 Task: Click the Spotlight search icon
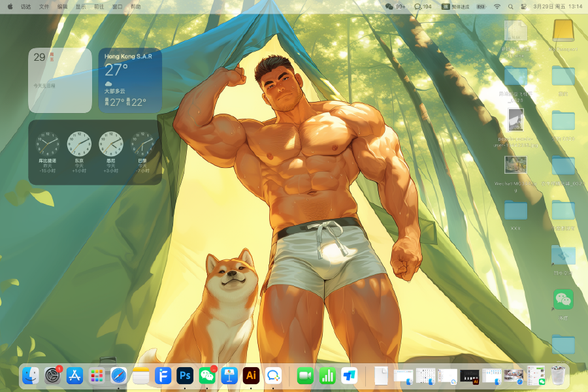coord(510,6)
